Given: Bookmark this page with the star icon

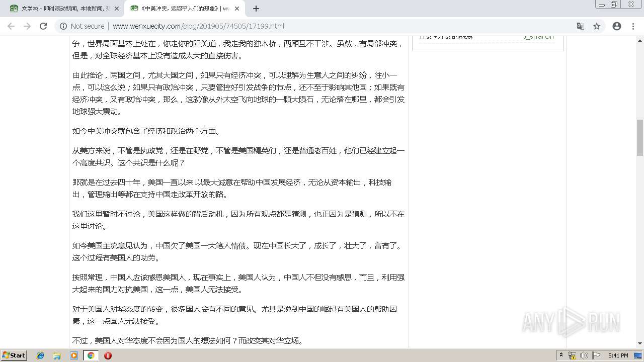Looking at the screenshot, I should point(597,26).
